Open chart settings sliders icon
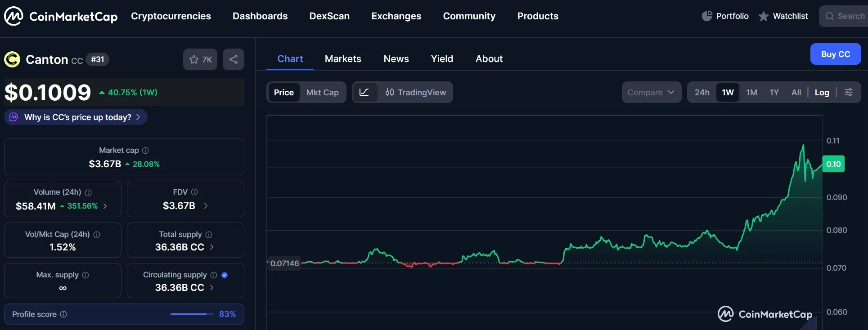 pyautogui.click(x=848, y=92)
